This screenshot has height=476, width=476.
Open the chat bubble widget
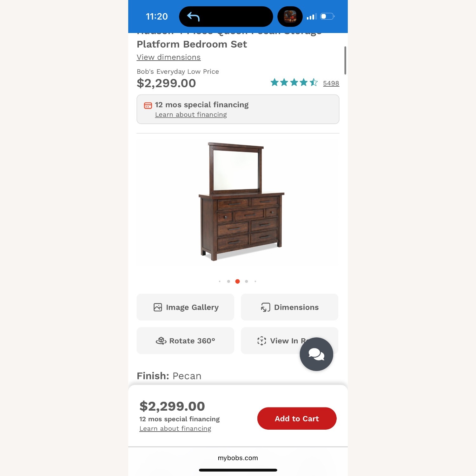pos(316,354)
